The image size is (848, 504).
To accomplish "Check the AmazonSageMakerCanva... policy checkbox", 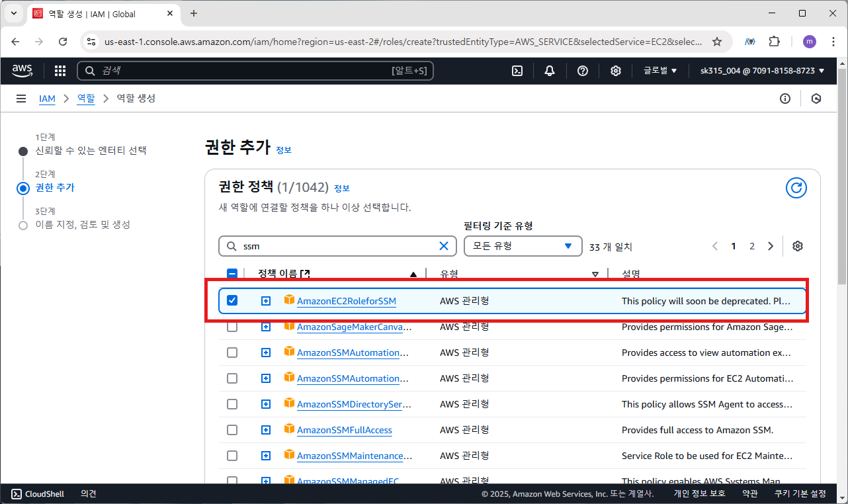I will pyautogui.click(x=232, y=327).
